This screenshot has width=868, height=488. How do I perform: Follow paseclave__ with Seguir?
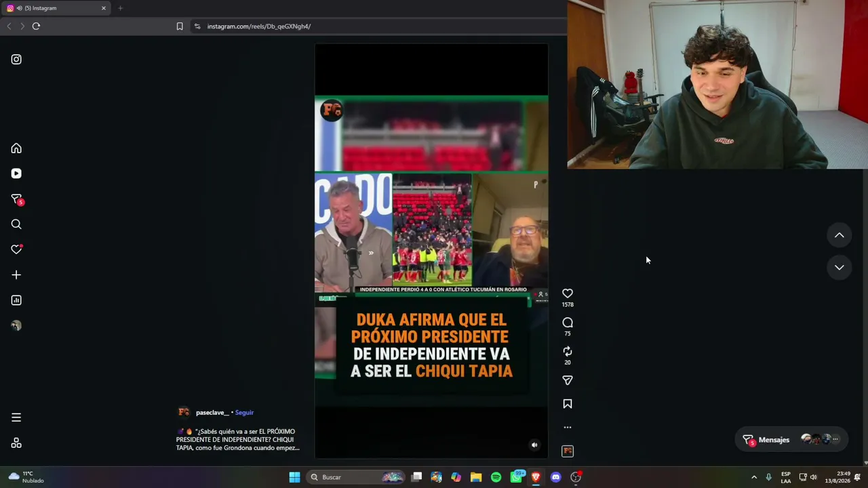244,413
